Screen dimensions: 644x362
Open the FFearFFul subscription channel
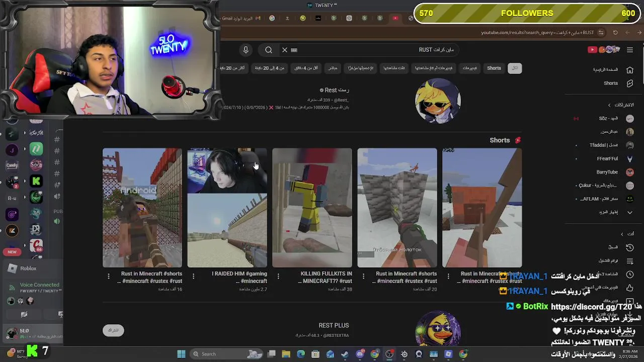tap(606, 159)
